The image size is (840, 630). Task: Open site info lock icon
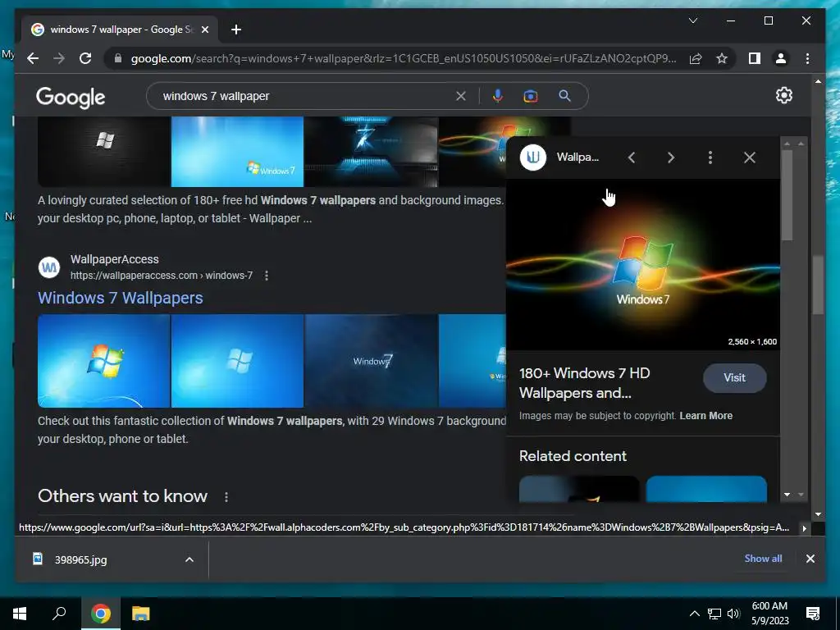point(118,58)
